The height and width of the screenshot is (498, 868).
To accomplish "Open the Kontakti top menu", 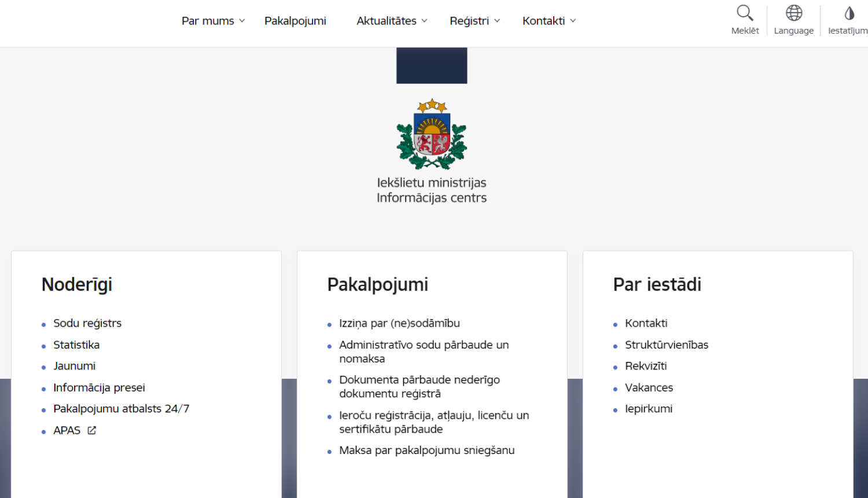I will [x=543, y=21].
